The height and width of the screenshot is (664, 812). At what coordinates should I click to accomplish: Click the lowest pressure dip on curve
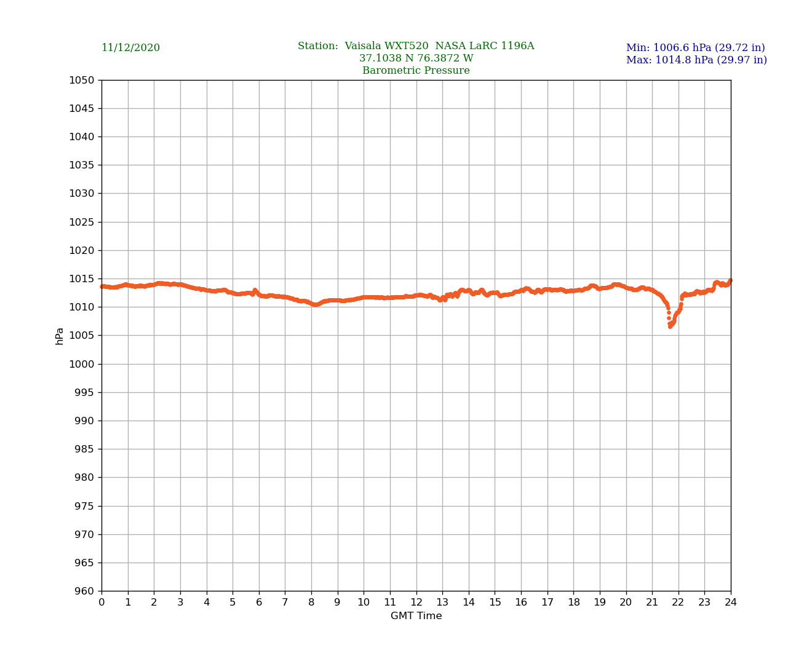click(x=670, y=326)
